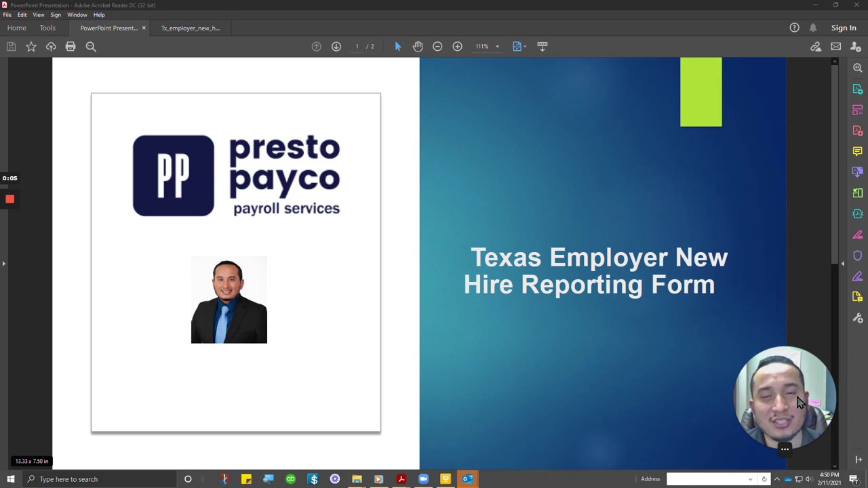Click the vertical scrollbar thumb
Screen dimensions: 868x488
[835, 164]
